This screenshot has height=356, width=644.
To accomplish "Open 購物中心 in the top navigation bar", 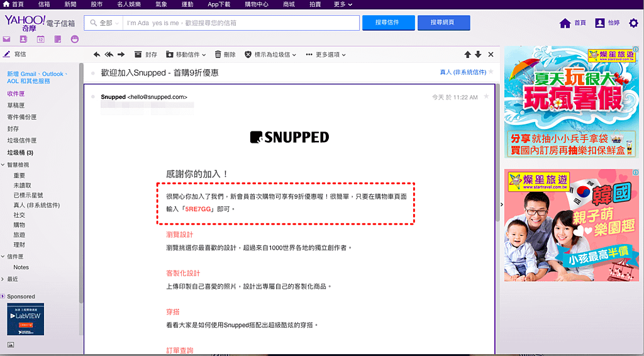I will point(257,4).
